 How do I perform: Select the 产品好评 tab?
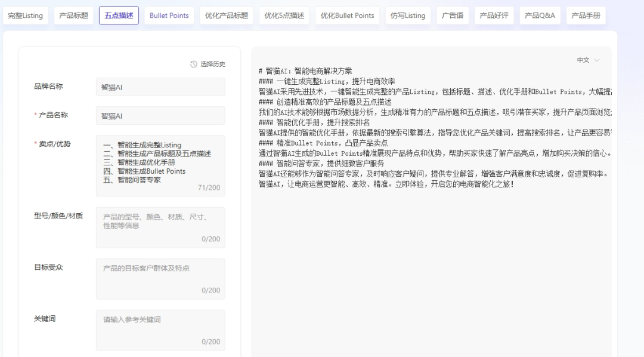[494, 16]
